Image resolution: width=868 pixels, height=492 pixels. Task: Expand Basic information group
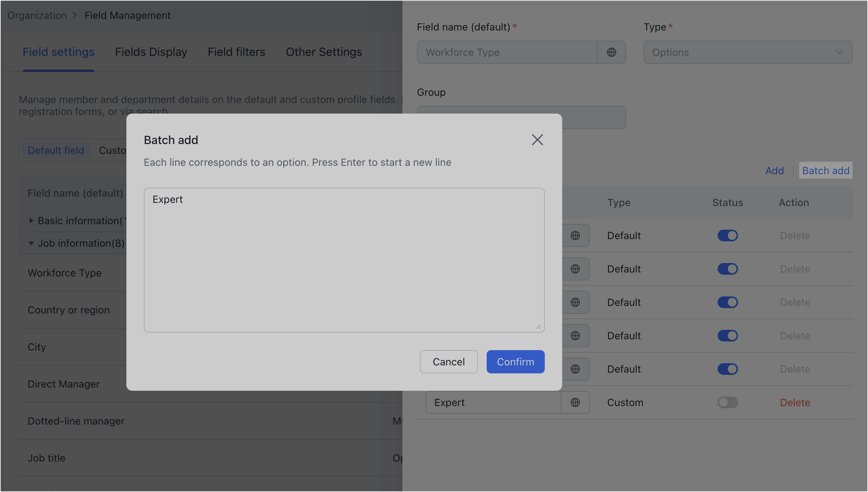point(31,221)
